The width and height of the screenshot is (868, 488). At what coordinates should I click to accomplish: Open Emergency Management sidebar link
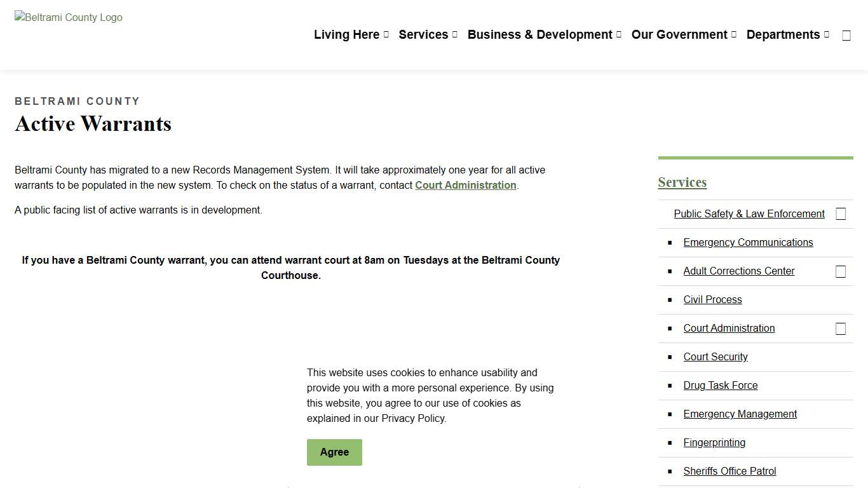coord(740,414)
